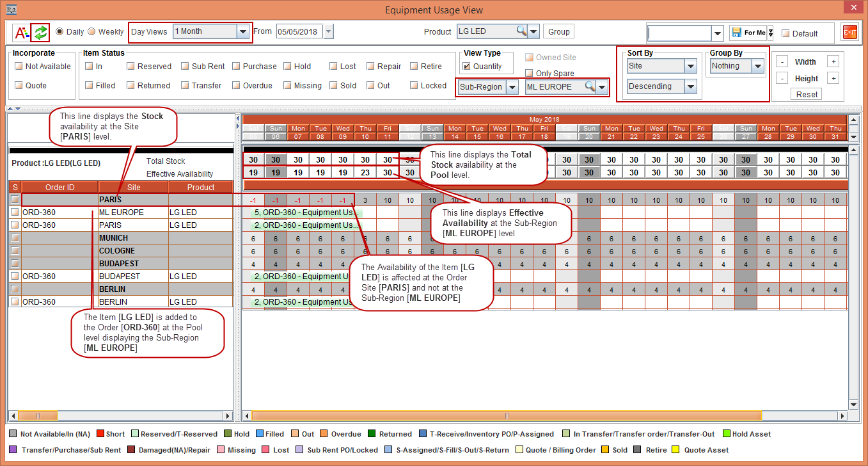
Task: Open the Group By Nothing dropdown
Action: click(757, 66)
